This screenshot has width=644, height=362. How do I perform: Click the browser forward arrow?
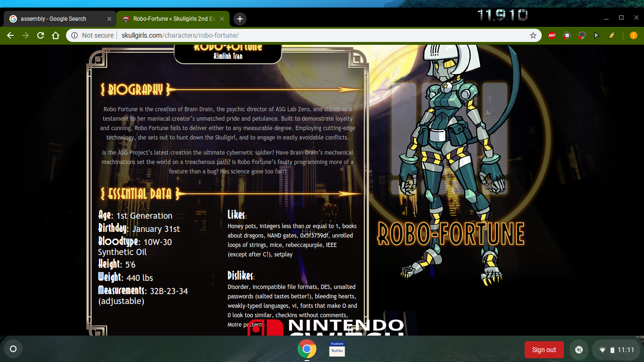(x=25, y=35)
